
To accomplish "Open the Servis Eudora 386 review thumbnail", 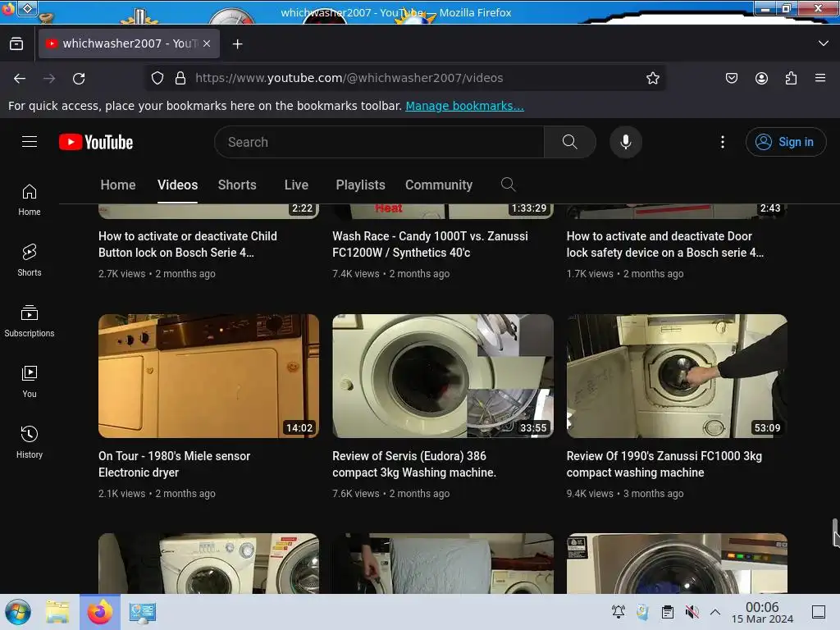I will [x=442, y=376].
